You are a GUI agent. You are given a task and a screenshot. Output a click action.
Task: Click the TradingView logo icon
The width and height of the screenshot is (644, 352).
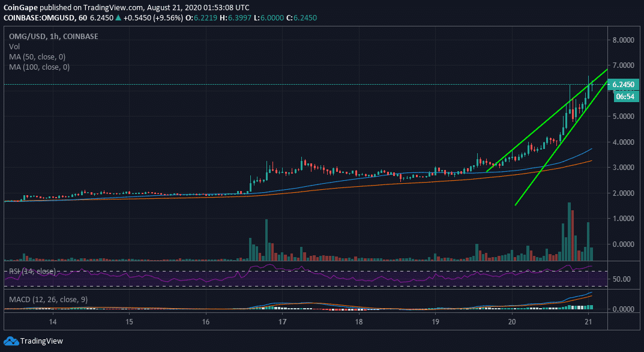pos(11,341)
